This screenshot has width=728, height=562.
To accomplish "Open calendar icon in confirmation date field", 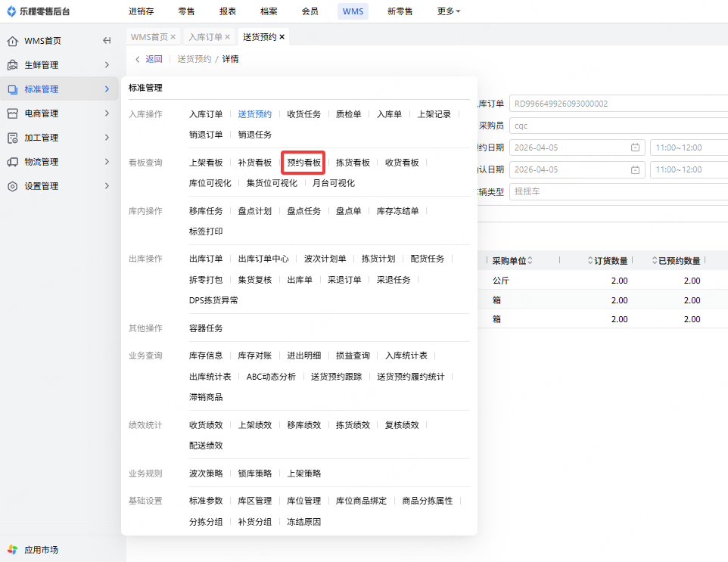I will [x=635, y=169].
